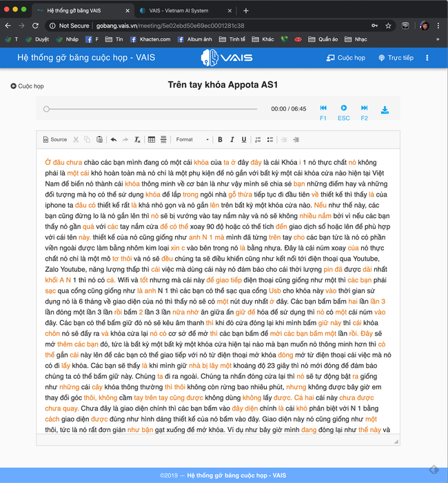The height and width of the screenshot is (483, 448).
Task: Open the Nháp bookmark
Action: pos(68,39)
